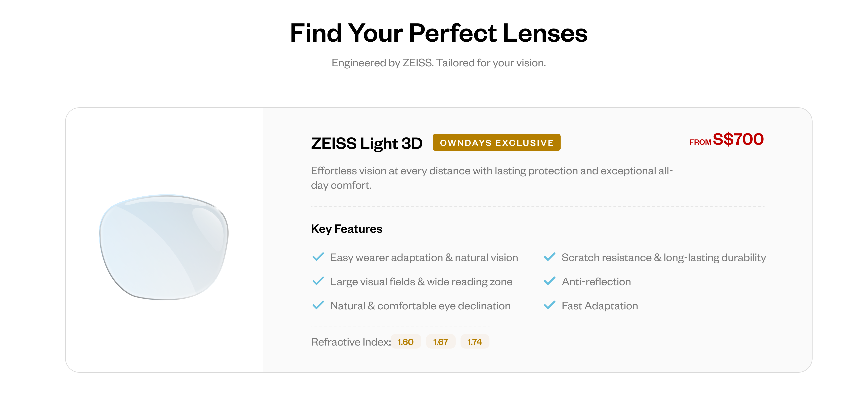Click the lens product image
Viewport: 868px width, 398px height.
point(164,247)
